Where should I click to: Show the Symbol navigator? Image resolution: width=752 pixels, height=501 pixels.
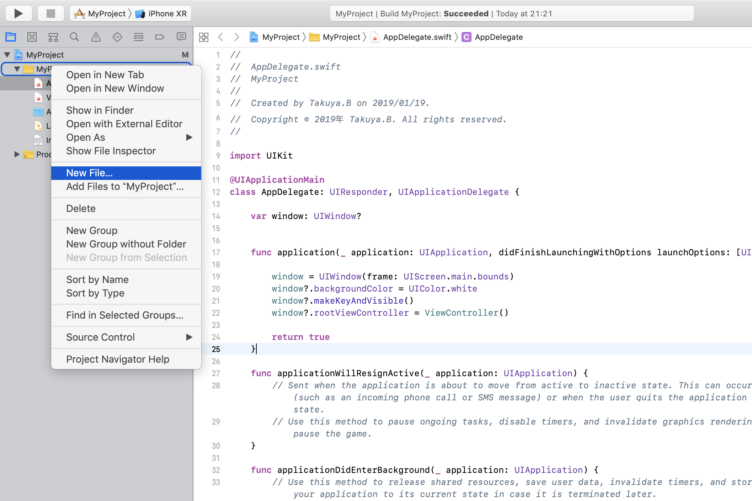(x=53, y=37)
